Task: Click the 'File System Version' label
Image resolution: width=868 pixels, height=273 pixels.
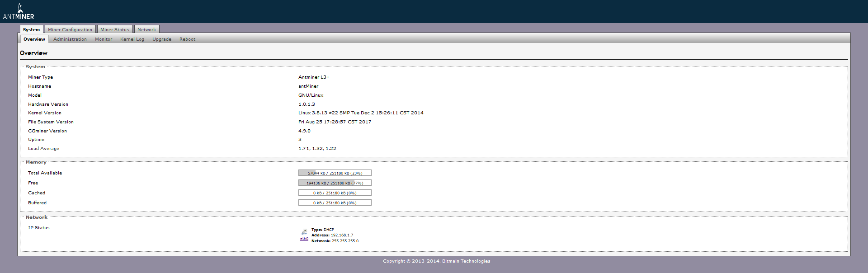Action: (51, 122)
